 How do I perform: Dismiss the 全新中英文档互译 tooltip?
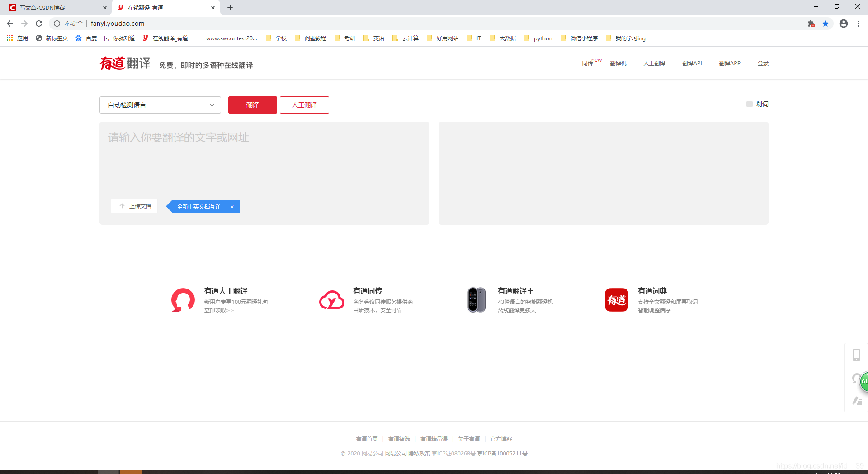coord(232,207)
